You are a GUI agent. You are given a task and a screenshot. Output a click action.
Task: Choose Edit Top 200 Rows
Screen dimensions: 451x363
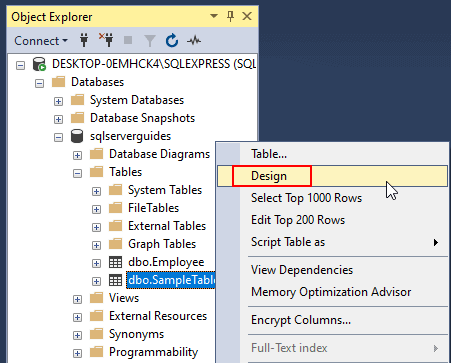coord(332,220)
